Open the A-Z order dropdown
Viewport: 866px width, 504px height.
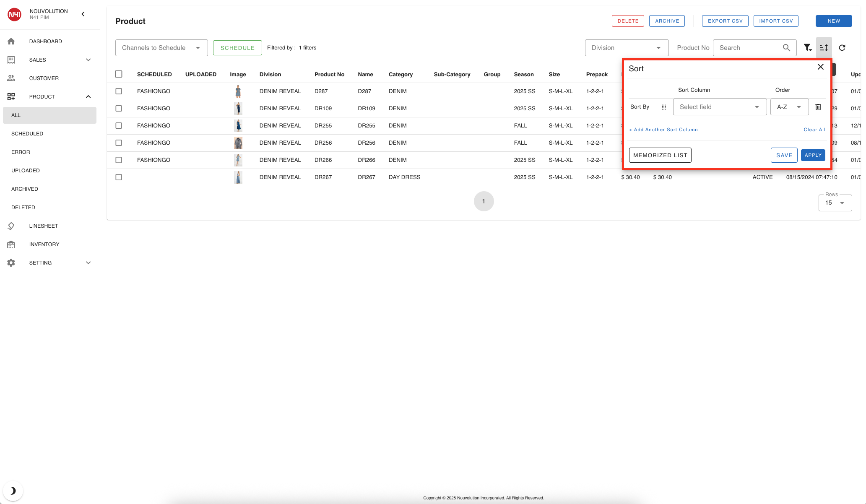789,107
